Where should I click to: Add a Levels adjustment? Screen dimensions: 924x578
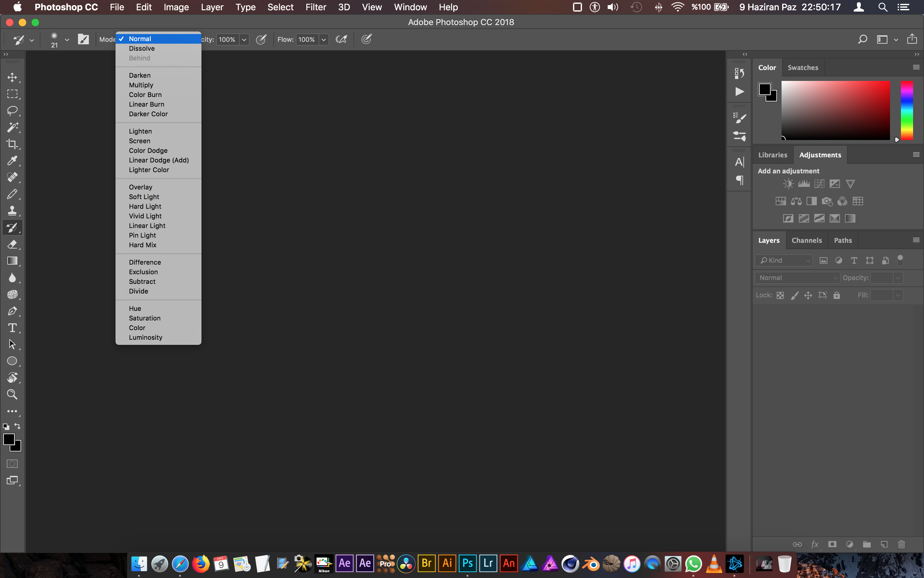pos(804,184)
